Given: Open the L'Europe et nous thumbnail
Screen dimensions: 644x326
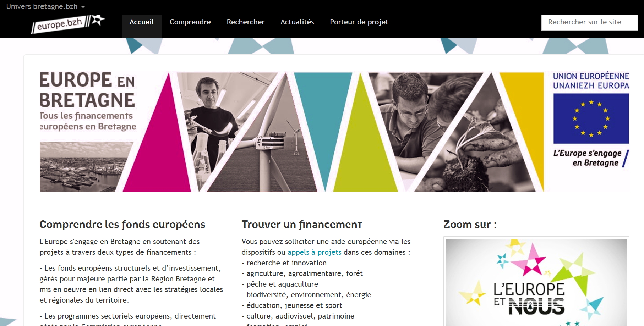Looking at the screenshot, I should pos(536,282).
